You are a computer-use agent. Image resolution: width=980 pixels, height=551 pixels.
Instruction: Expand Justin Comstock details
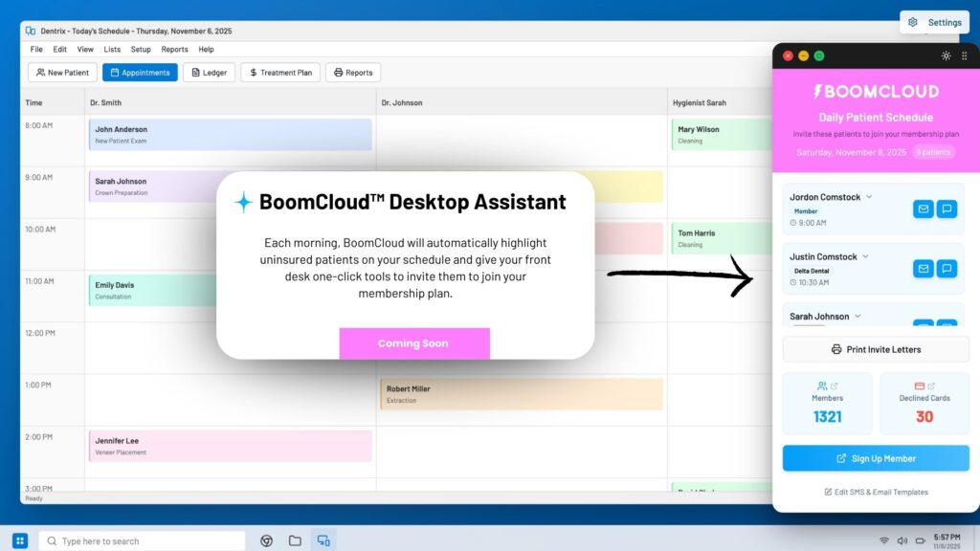(x=865, y=256)
